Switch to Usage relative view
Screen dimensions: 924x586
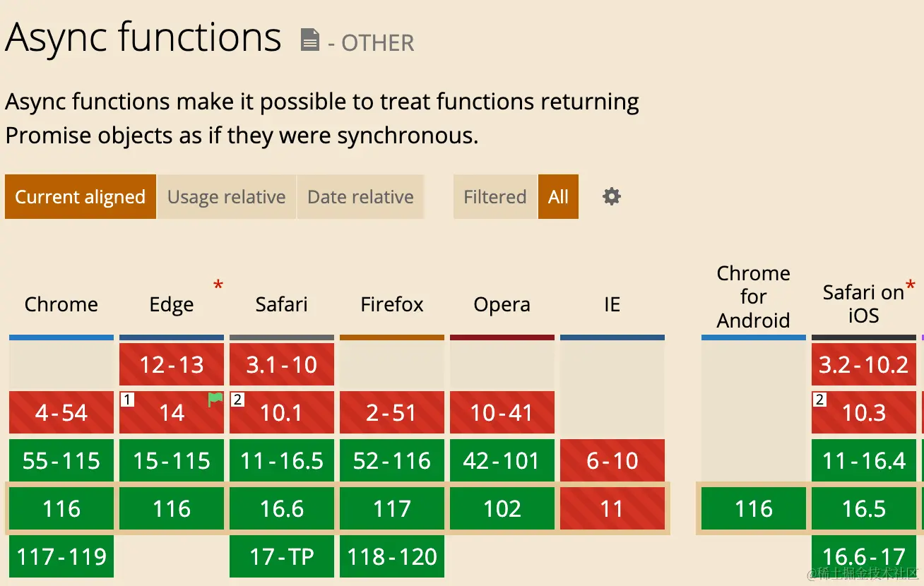tap(227, 197)
